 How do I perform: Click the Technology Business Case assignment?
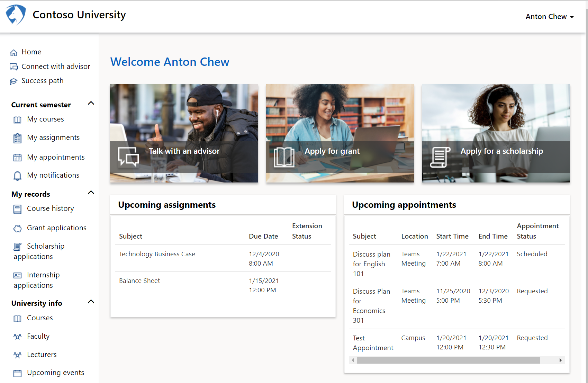click(x=157, y=254)
